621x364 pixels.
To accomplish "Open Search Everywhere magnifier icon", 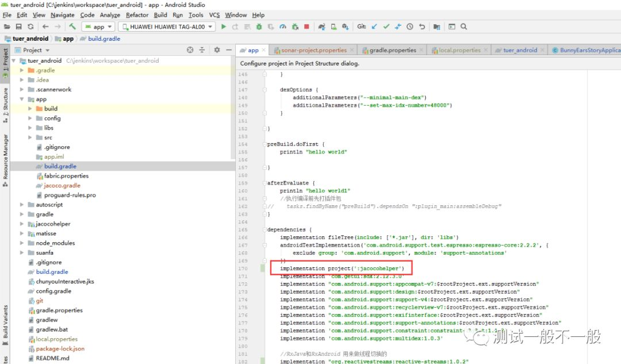I will 464,26.
